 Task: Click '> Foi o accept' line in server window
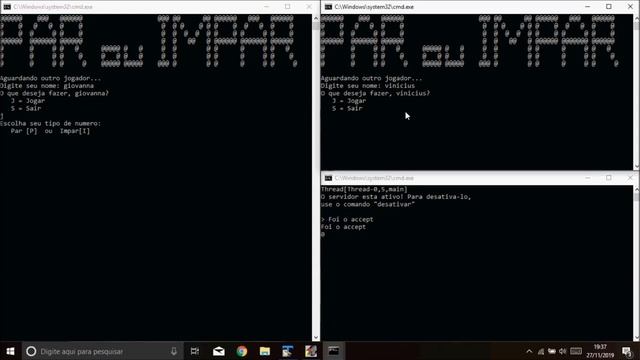347,219
